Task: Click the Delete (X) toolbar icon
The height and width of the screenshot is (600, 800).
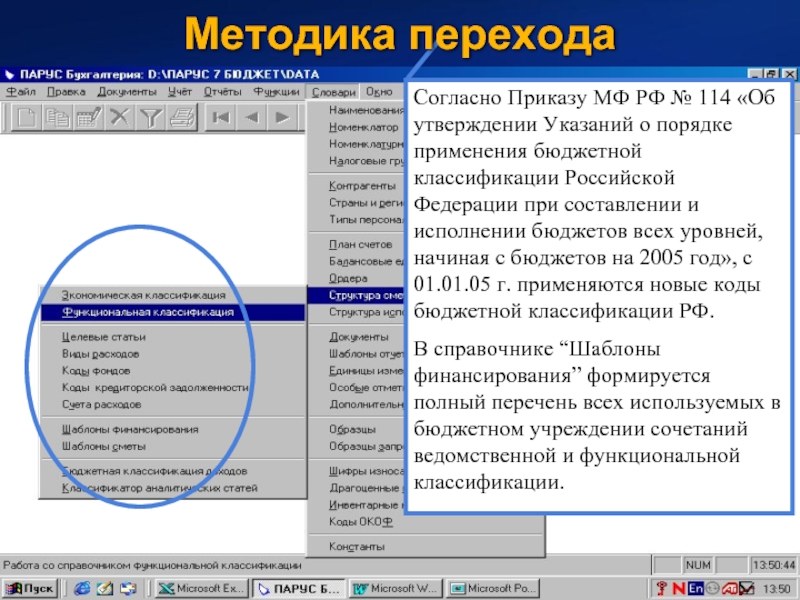Action: pos(119,117)
